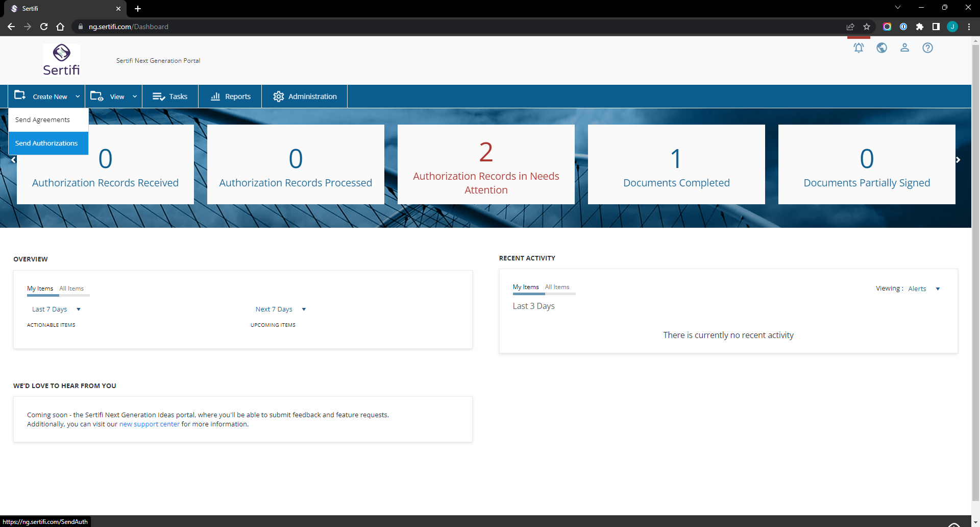Click the globe language icon
Image resolution: width=980 pixels, height=527 pixels.
(x=881, y=48)
